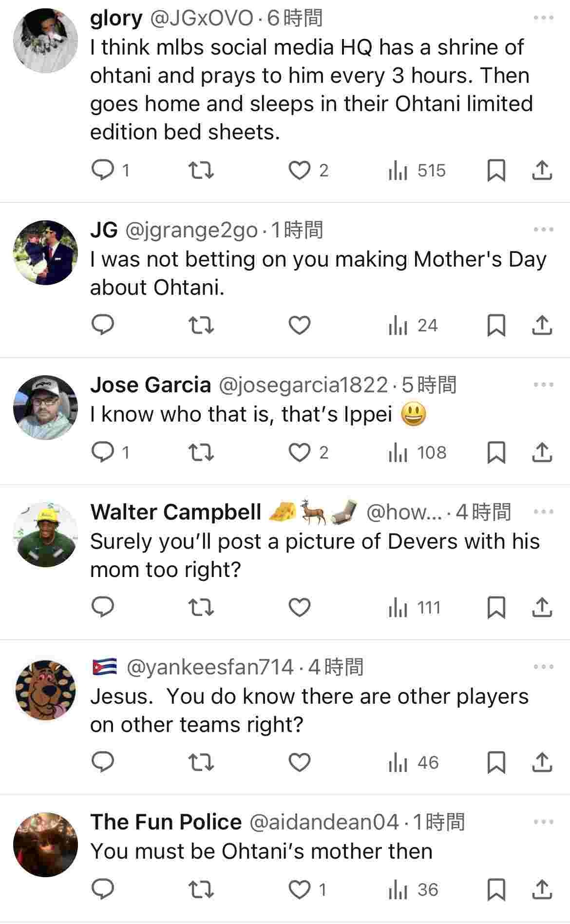
Task: Reply to glory's Ohtani shrine tweet
Action: [103, 170]
